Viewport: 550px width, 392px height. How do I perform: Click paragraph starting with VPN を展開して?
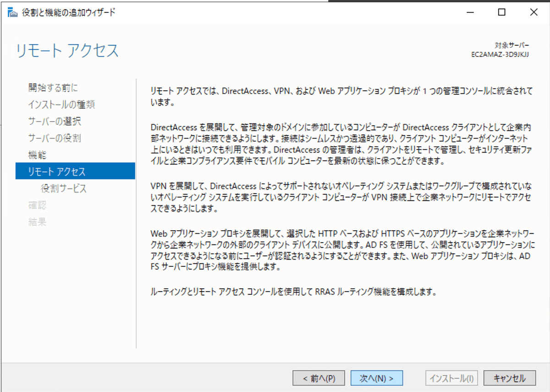click(x=341, y=198)
